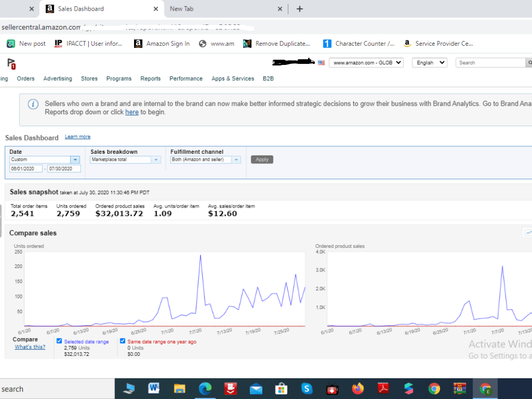Click the Apply button

(262, 160)
